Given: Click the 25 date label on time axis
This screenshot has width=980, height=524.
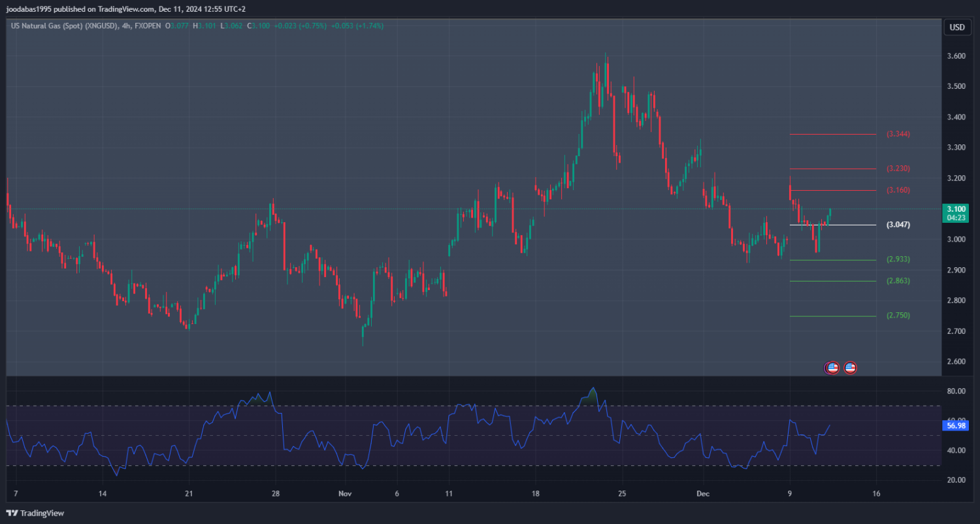Looking at the screenshot, I should pos(621,493).
